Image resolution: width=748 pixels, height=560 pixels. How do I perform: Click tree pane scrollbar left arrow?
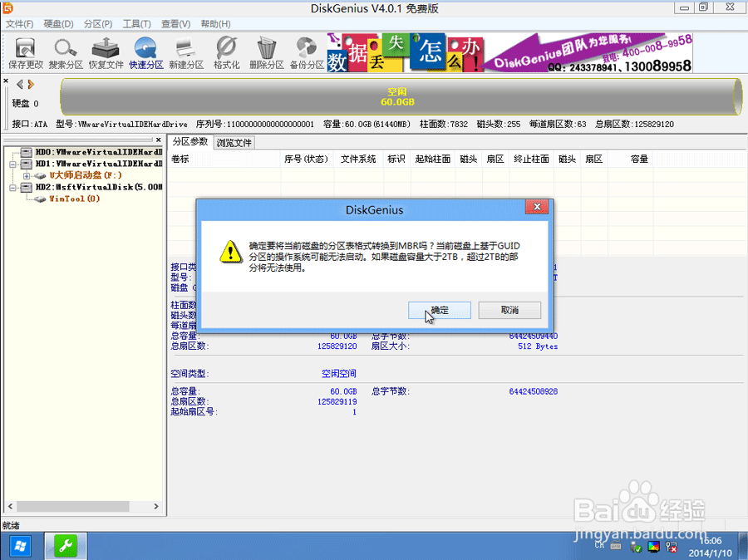[11, 506]
